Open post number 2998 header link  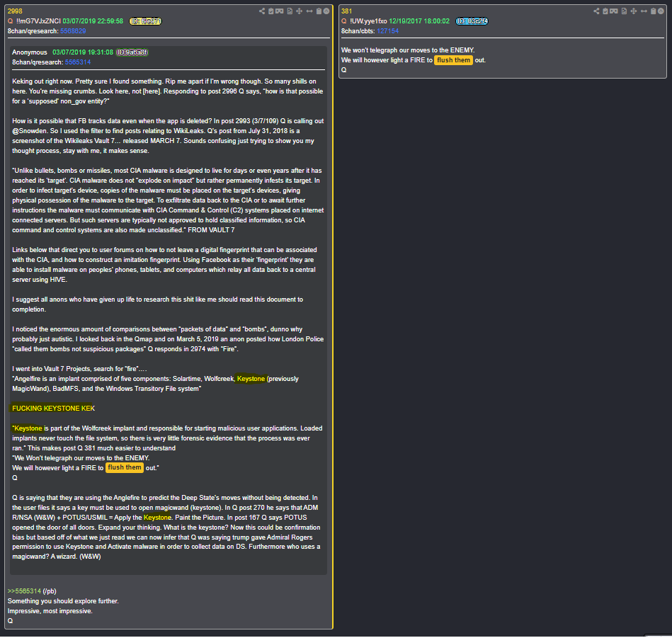coord(15,11)
